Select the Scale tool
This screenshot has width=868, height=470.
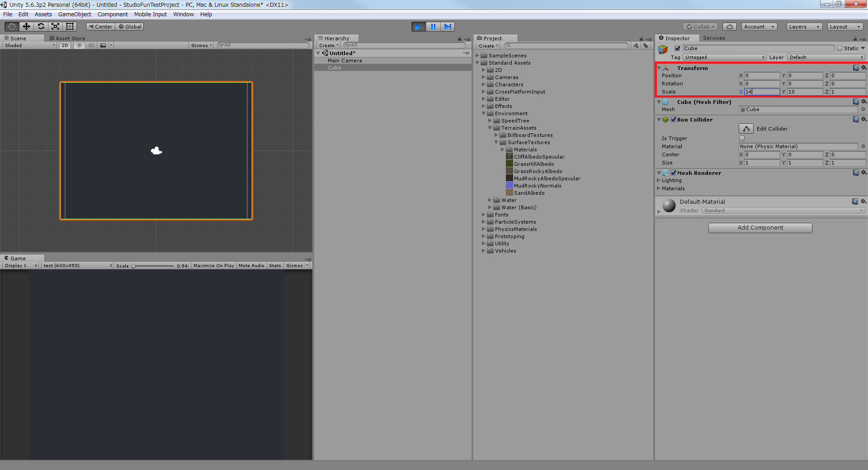coord(55,27)
